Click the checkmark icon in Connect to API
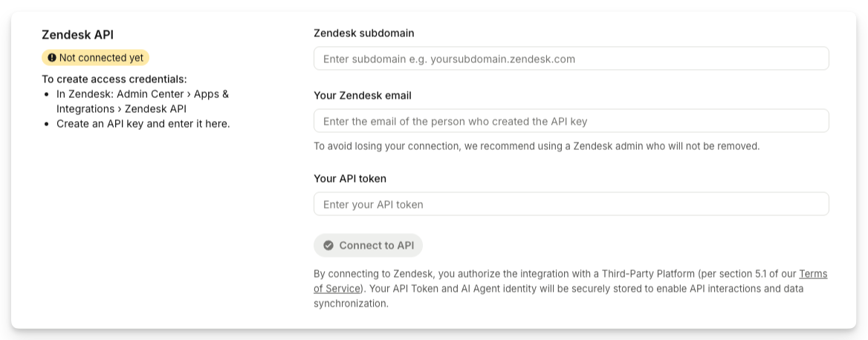868x340 pixels. click(x=328, y=246)
